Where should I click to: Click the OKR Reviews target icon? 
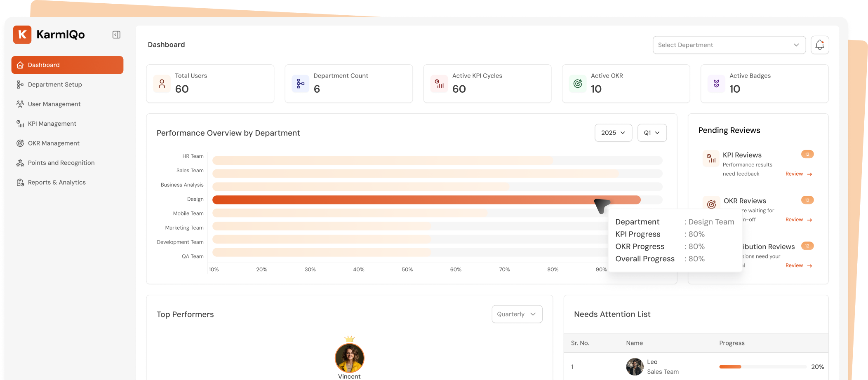point(711,204)
